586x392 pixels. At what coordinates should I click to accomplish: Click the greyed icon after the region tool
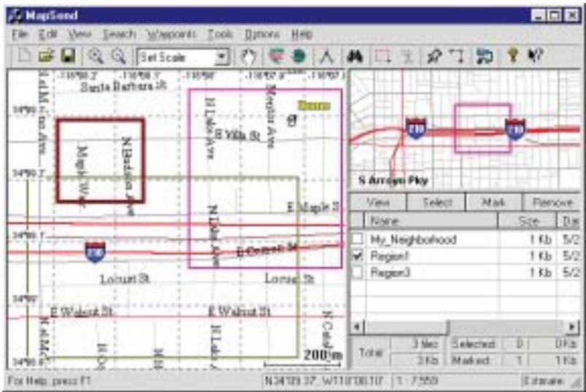(x=406, y=56)
